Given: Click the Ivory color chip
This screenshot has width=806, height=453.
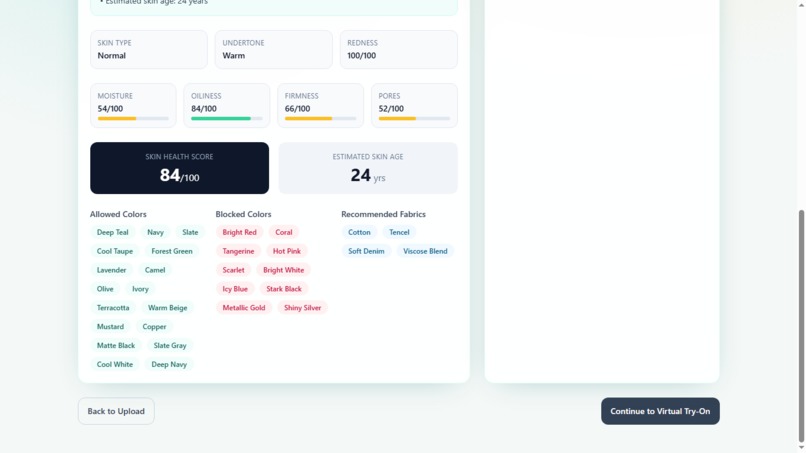Looking at the screenshot, I should pos(140,289).
